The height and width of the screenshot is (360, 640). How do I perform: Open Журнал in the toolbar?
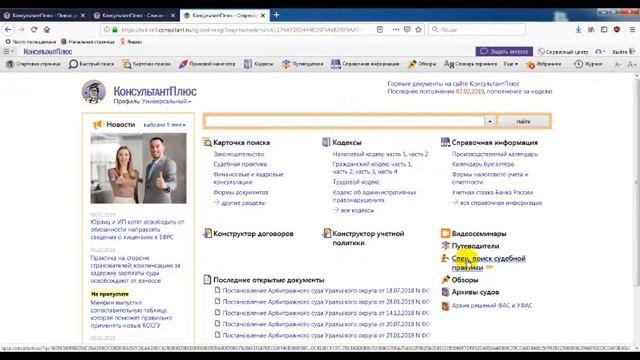coord(588,64)
